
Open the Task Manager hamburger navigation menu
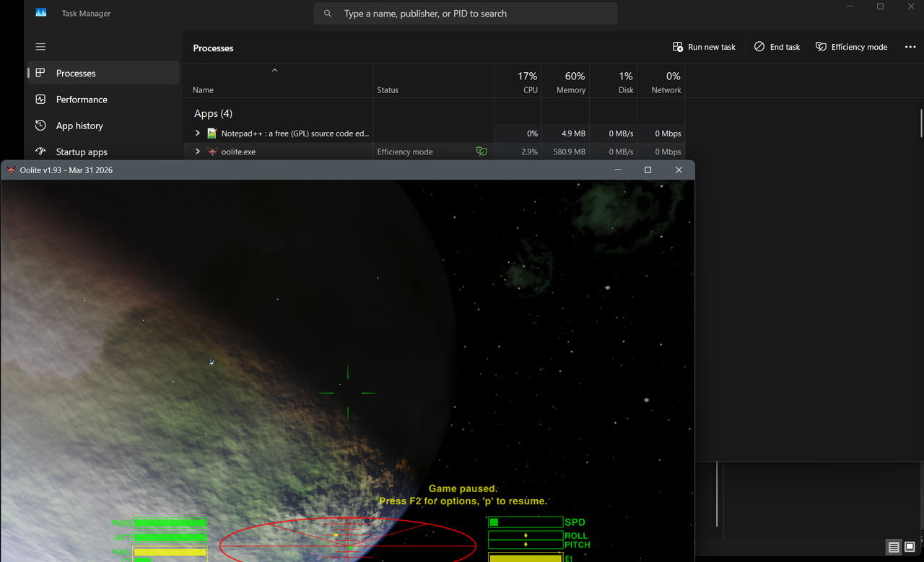[x=40, y=47]
